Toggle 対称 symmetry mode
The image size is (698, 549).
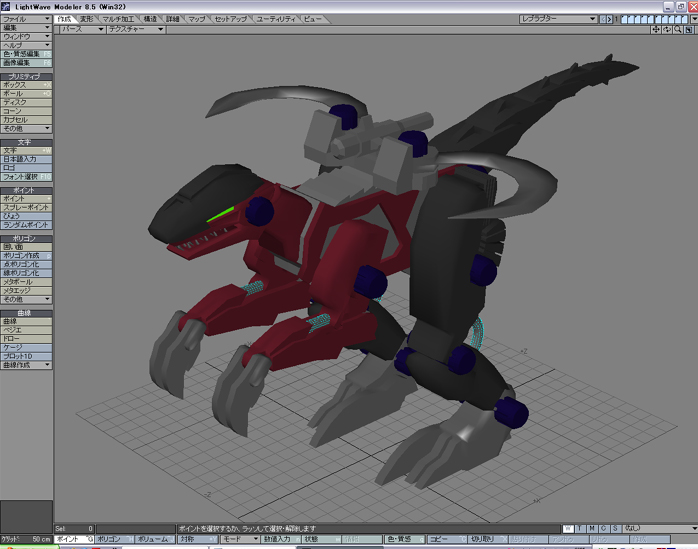(x=198, y=539)
